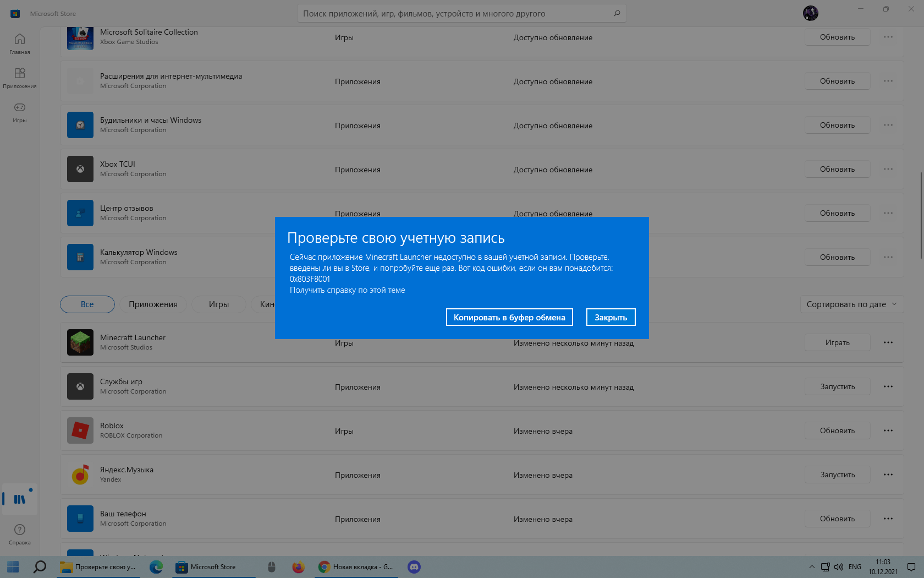
Task: Select the Все filter tab
Action: (x=87, y=304)
